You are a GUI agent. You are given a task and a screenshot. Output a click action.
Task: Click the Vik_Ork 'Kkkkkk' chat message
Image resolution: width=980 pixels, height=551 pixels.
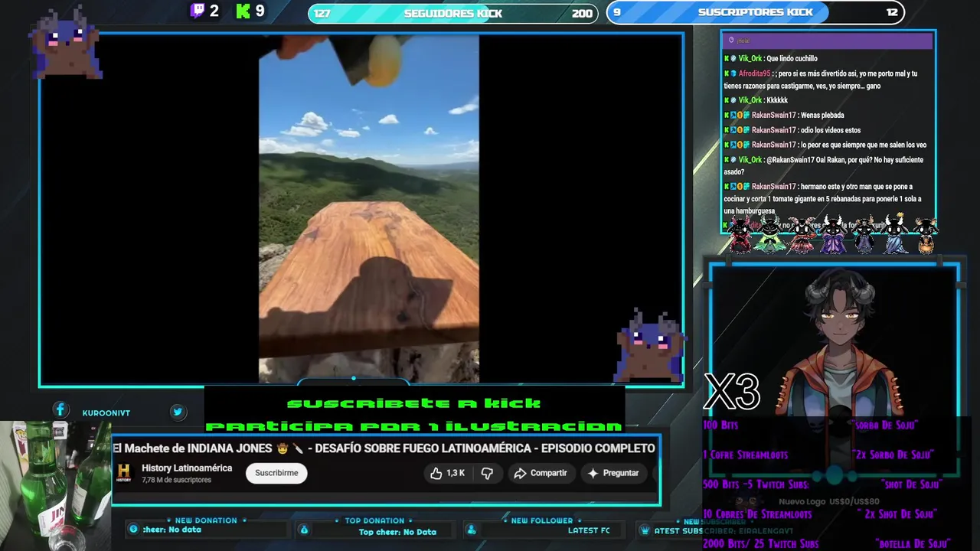coord(756,100)
